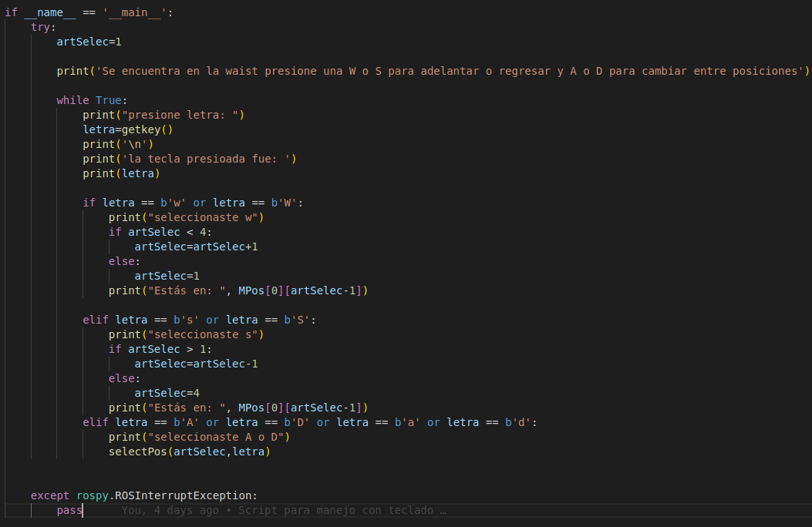Click the "except rospy.ROSInterruptException:" line
Image resolution: width=812 pixels, height=527 pixels.
[144, 495]
